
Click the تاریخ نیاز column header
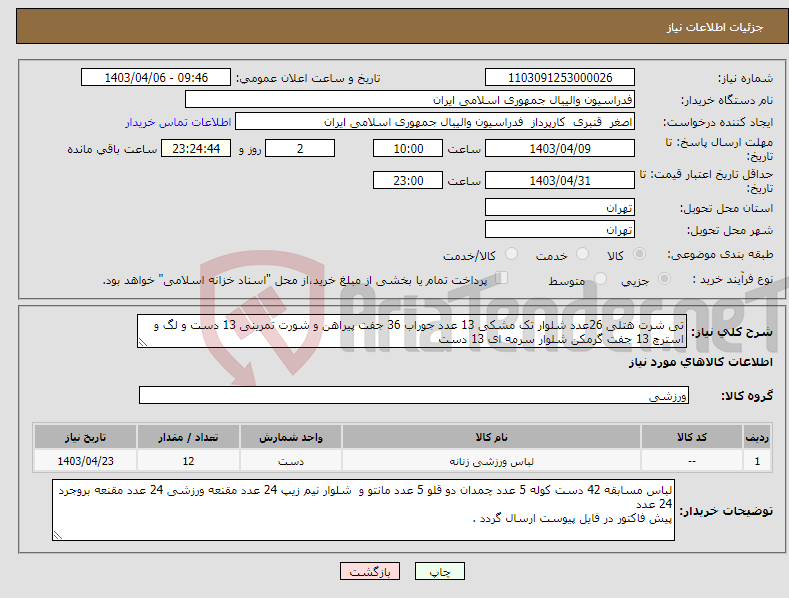(x=86, y=437)
